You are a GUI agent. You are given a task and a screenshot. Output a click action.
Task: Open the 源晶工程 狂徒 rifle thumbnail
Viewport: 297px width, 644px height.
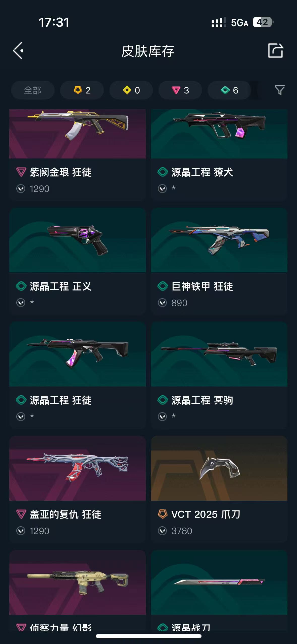(x=78, y=354)
